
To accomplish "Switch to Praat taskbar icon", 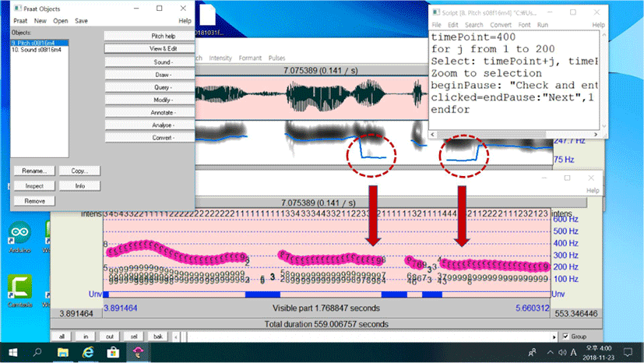I will pos(138,352).
